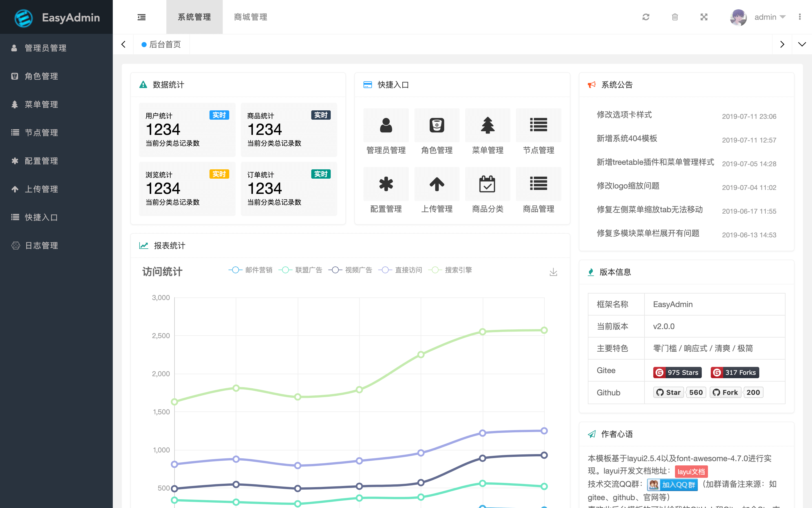This screenshot has height=508, width=812.
Task: Open the admin user dropdown
Action: point(770,17)
